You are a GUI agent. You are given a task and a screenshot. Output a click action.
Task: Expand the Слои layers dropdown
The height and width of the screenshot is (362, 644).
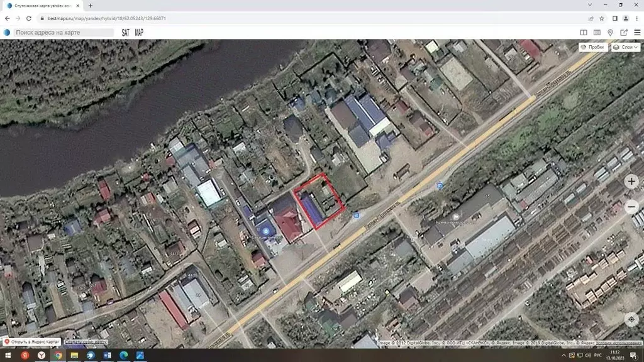626,47
